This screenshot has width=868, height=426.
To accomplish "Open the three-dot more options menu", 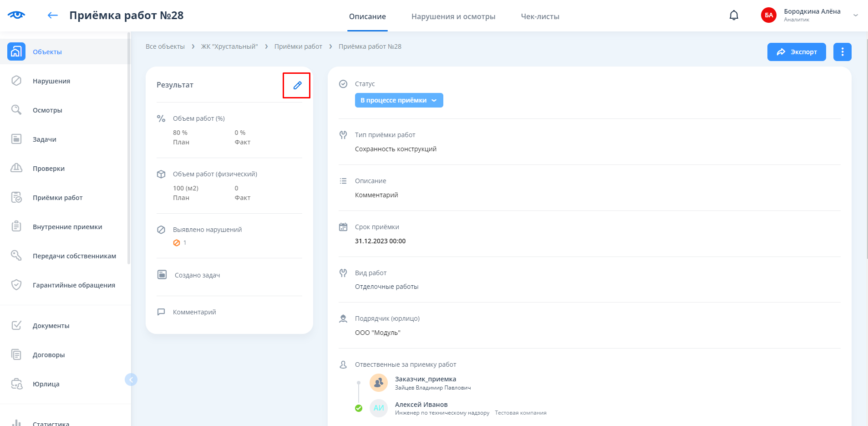I will (842, 52).
